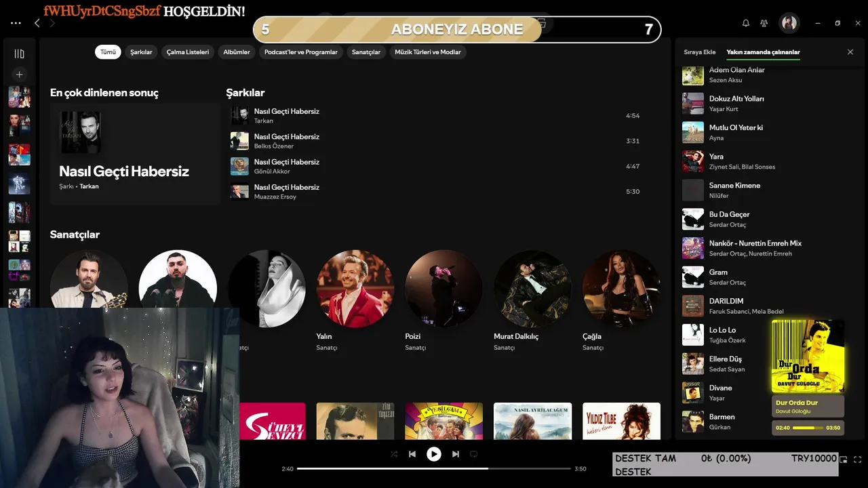Open the notifications bell
Screen dimensions: 868x488
pos(746,23)
